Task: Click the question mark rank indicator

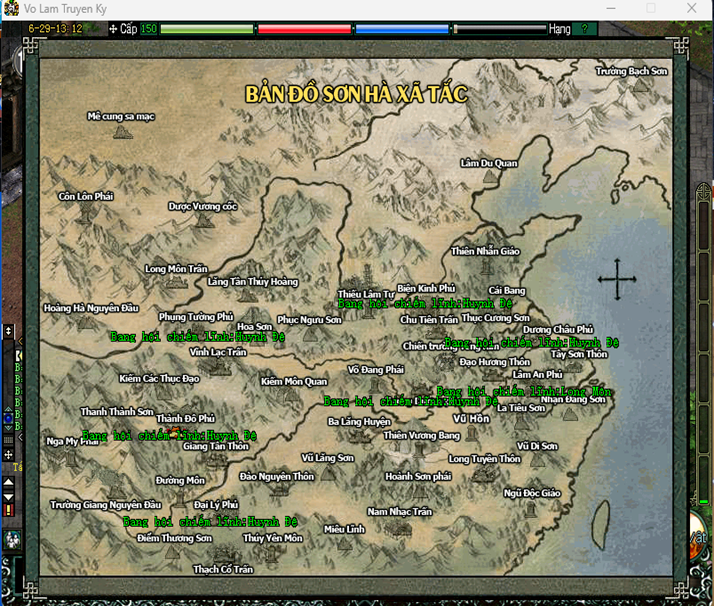Action: tap(584, 29)
